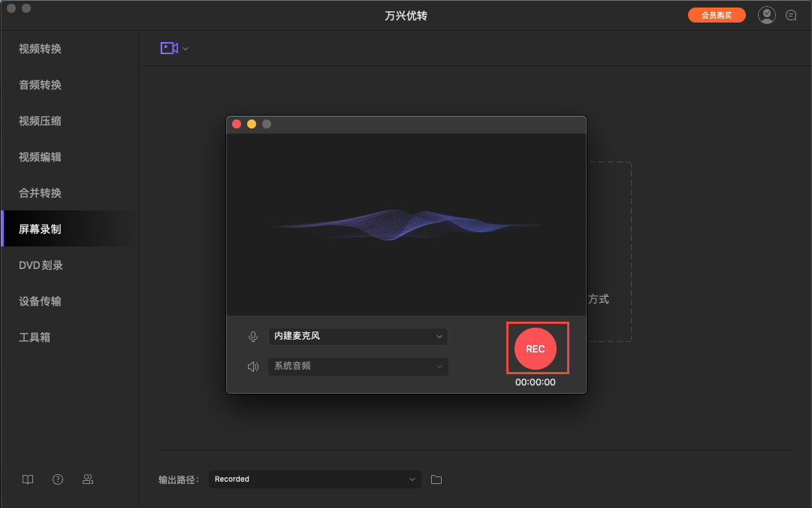
Task: Click the message notification icon top right
Action: coord(791,14)
